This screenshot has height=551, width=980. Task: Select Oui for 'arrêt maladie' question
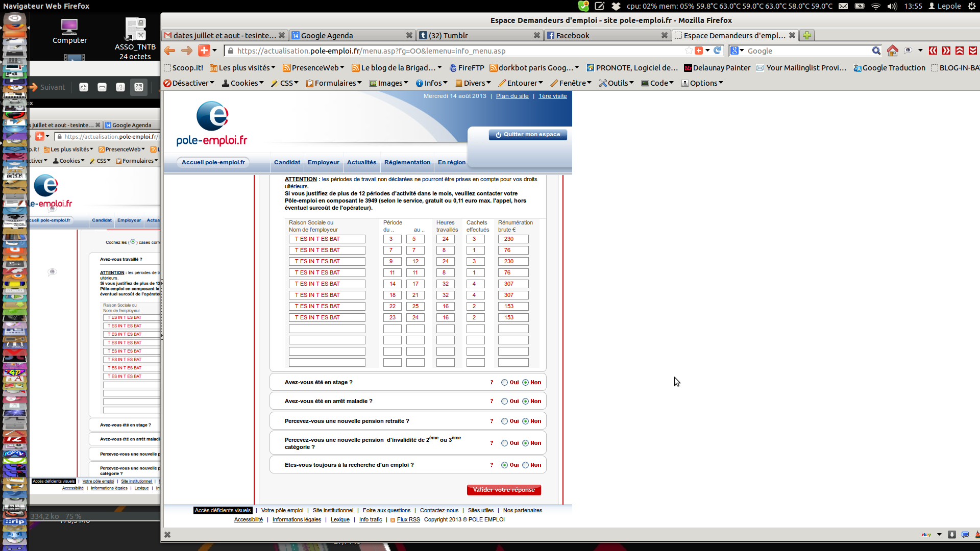coord(504,402)
